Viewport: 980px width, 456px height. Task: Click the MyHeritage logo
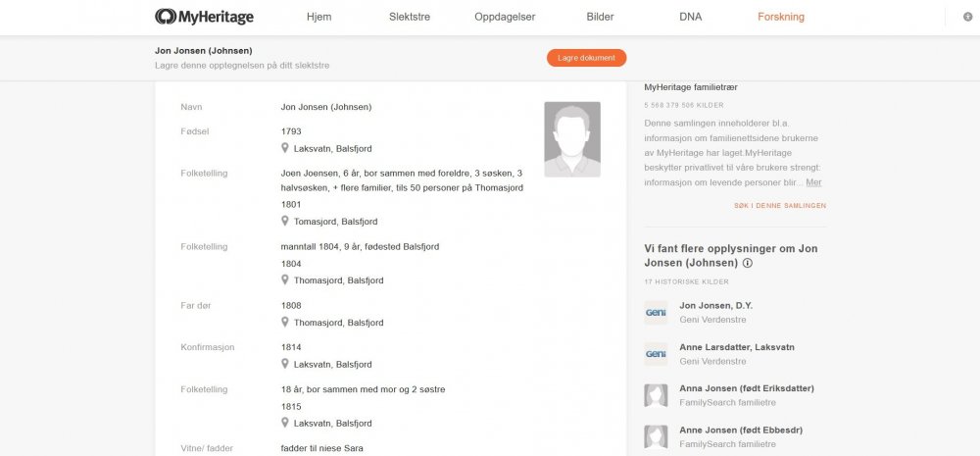(x=205, y=17)
